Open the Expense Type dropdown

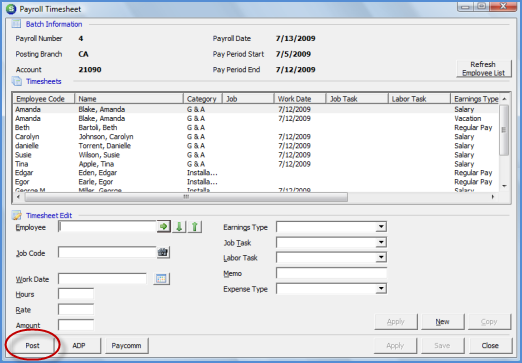pos(381,289)
